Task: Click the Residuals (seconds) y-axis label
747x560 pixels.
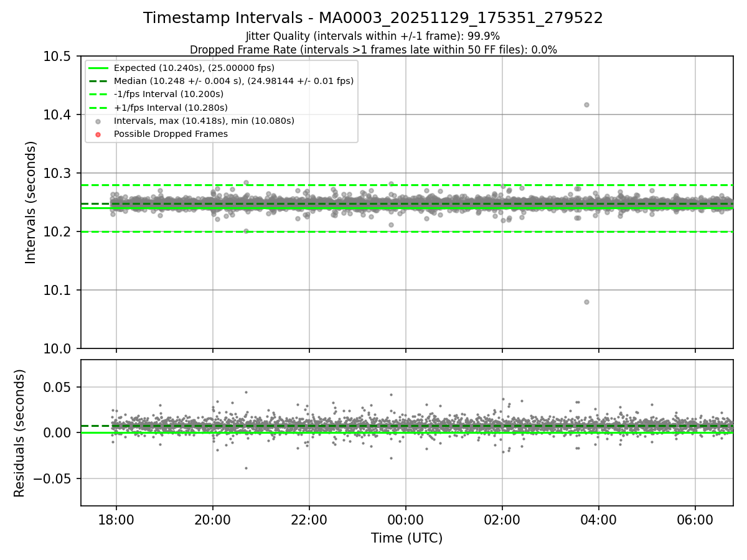Action: click(20, 433)
